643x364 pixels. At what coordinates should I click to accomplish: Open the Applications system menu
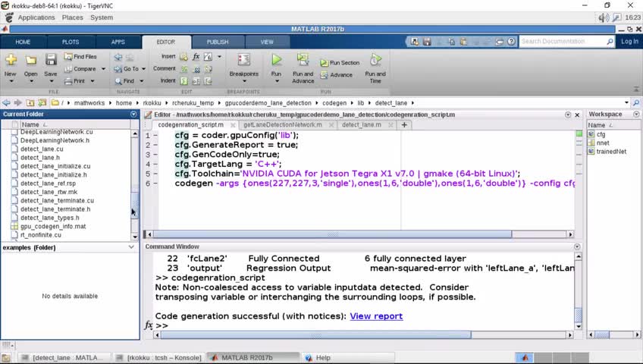36,17
